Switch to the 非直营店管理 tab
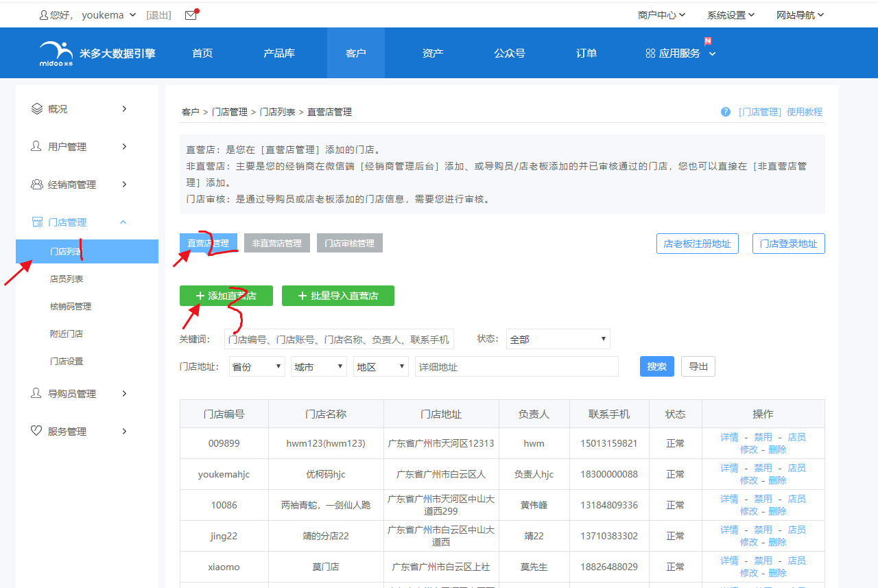The height and width of the screenshot is (588, 878). 277,243
